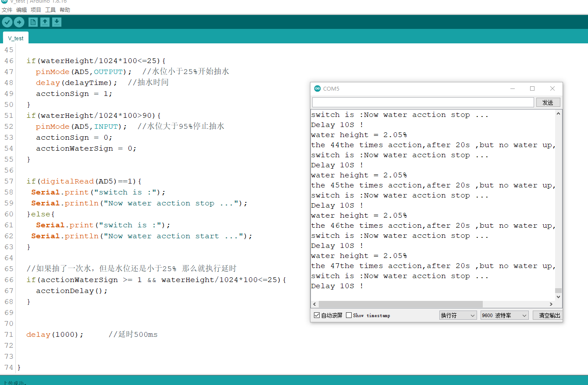588x385 pixels.
Task: Open the 项目 menu
Action: pos(36,10)
